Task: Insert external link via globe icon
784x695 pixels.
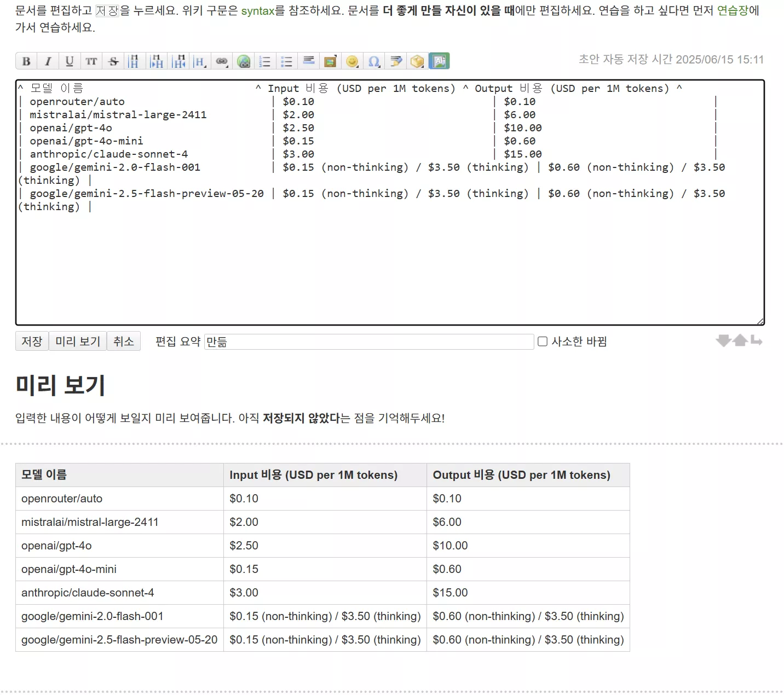Action: [x=244, y=61]
